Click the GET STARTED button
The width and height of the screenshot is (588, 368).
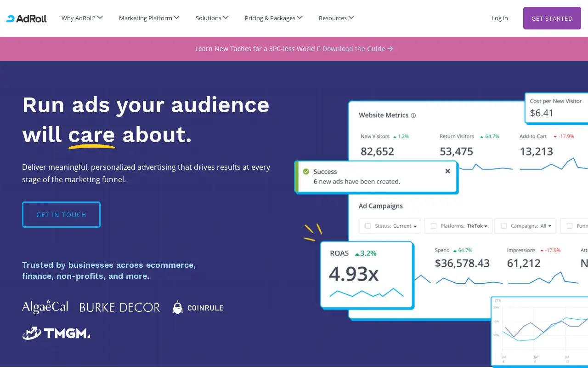point(552,18)
